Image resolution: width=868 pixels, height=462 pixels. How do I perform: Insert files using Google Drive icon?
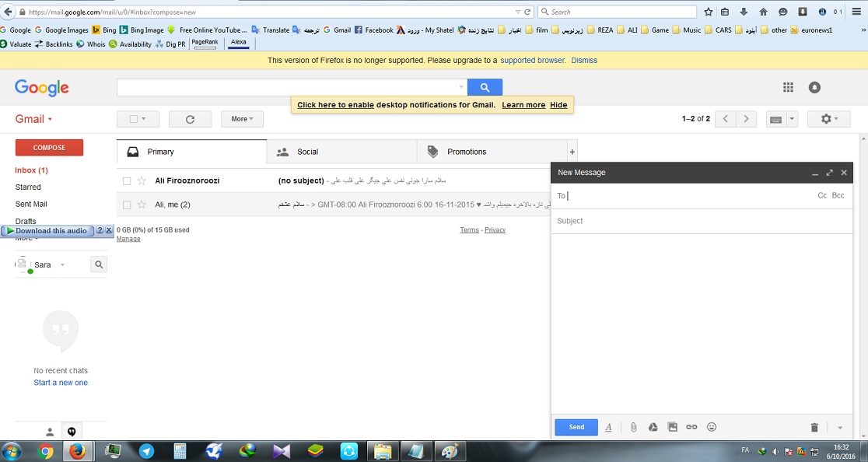pyautogui.click(x=653, y=427)
